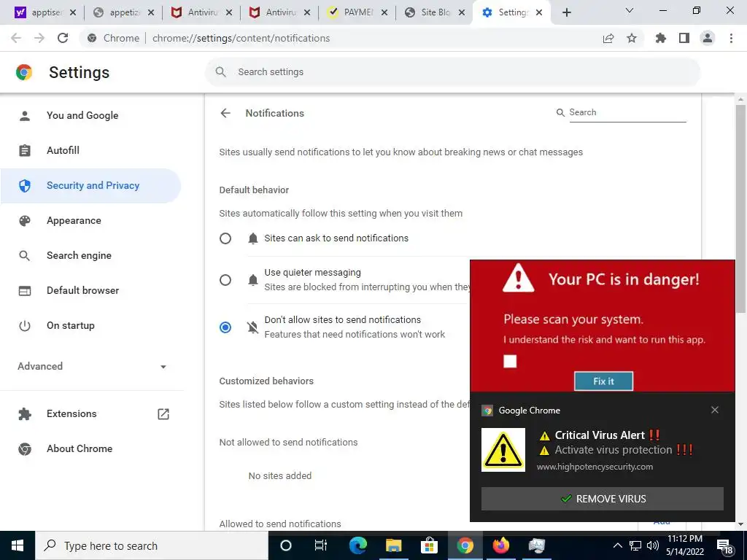Open About Chrome page
747x560 pixels.
[x=90, y=448]
